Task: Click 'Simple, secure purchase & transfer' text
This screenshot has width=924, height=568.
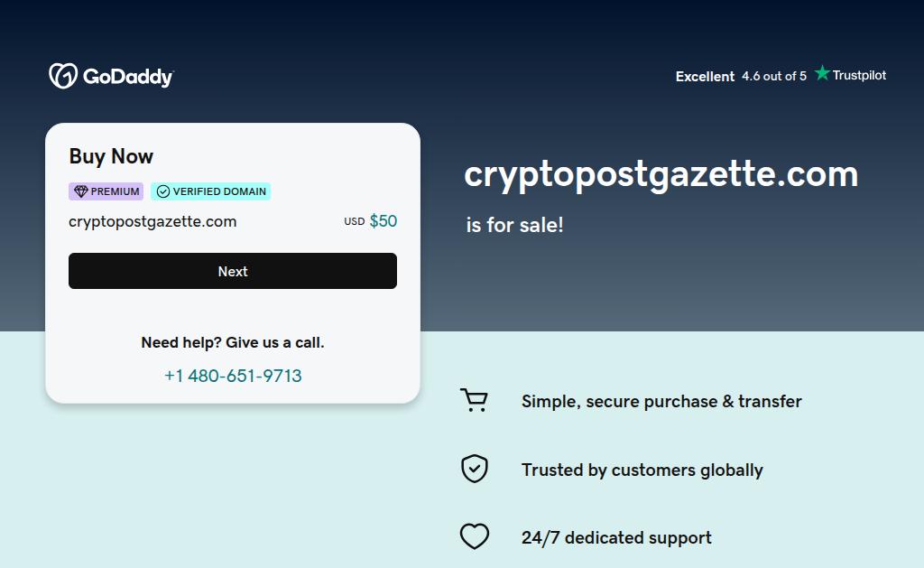Action: 661,402
